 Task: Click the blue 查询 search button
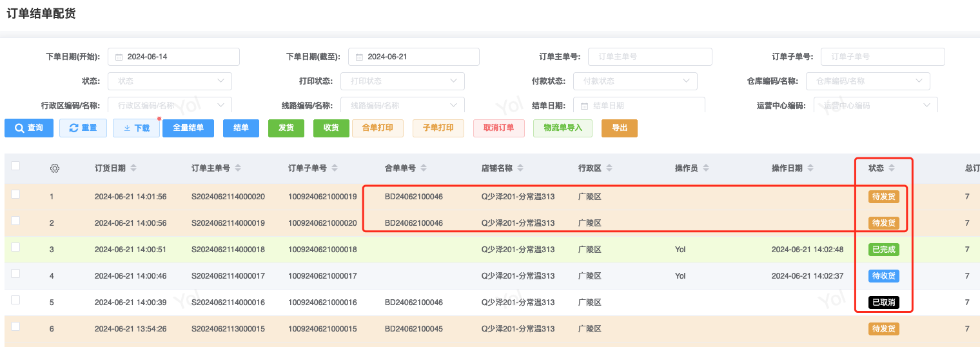(x=29, y=128)
